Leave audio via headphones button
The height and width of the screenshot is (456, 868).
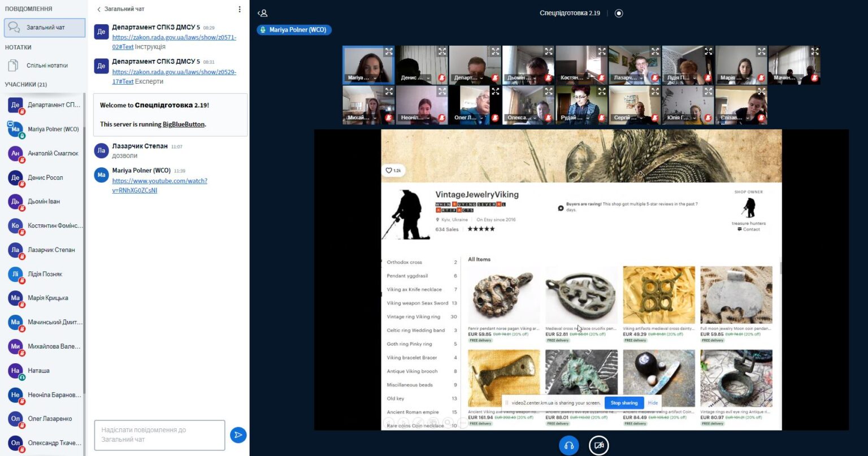(x=569, y=445)
